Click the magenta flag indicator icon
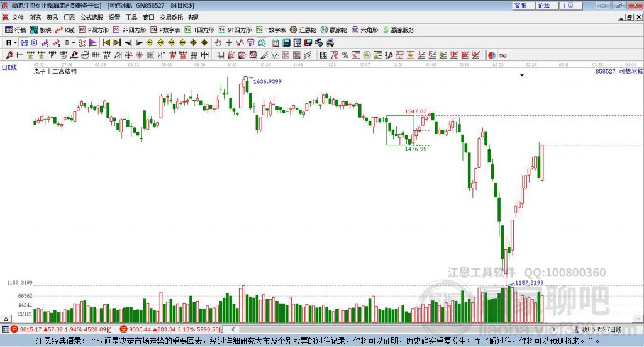This screenshot has height=347, width=644. [x=93, y=43]
